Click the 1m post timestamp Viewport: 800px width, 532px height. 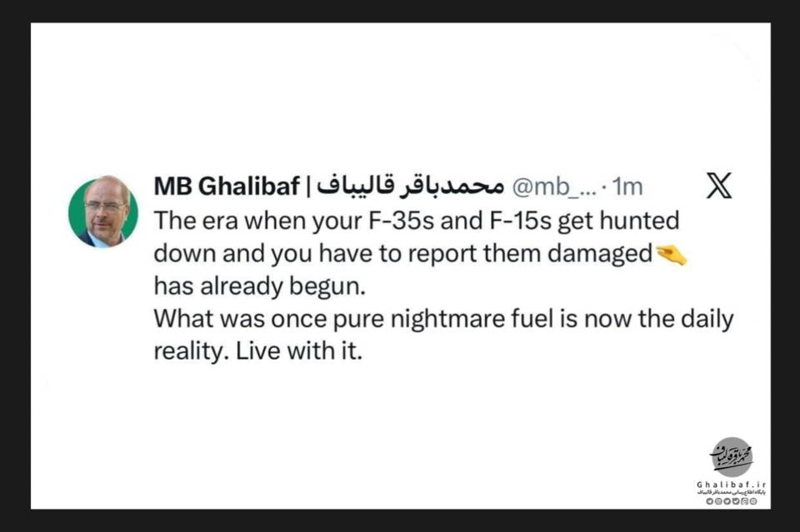coord(627,187)
